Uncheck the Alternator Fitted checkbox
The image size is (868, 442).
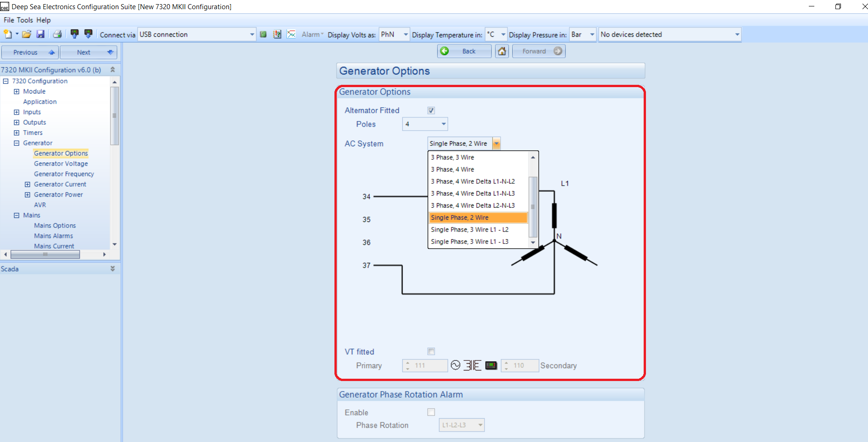(x=431, y=110)
